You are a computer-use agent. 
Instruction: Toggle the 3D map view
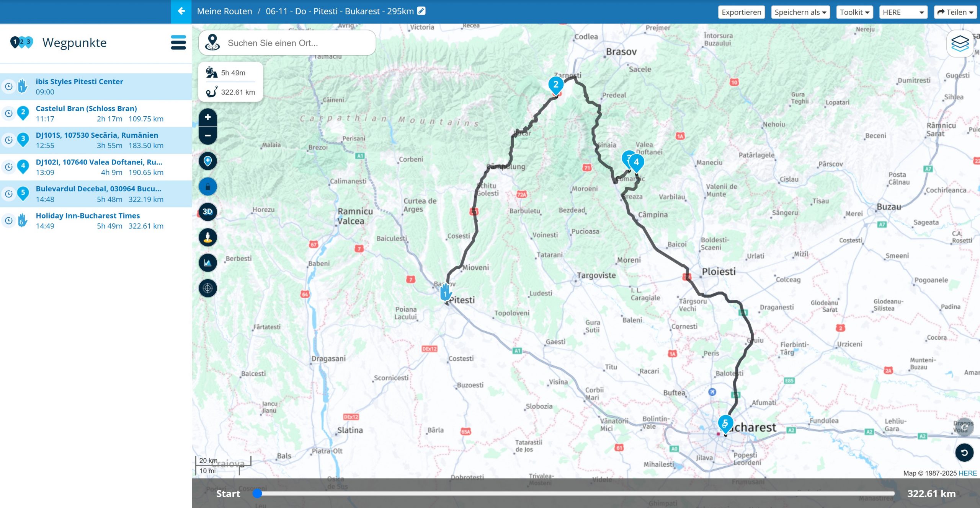[x=208, y=212]
